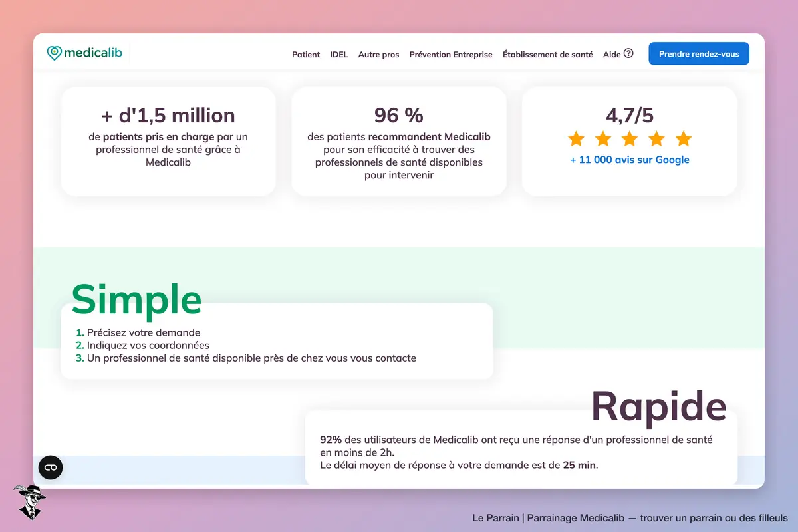Open Établissement de santé menu
Image resolution: width=798 pixels, height=532 pixels.
pyautogui.click(x=547, y=55)
